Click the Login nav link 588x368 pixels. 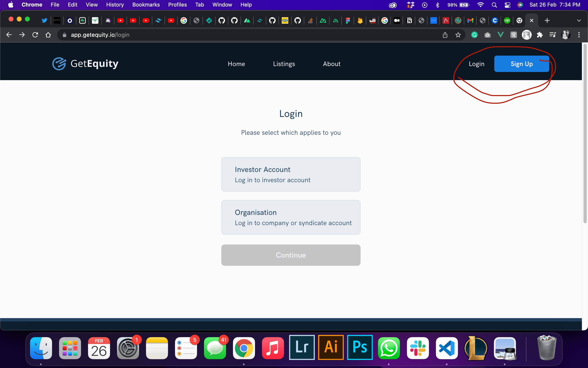tap(477, 64)
